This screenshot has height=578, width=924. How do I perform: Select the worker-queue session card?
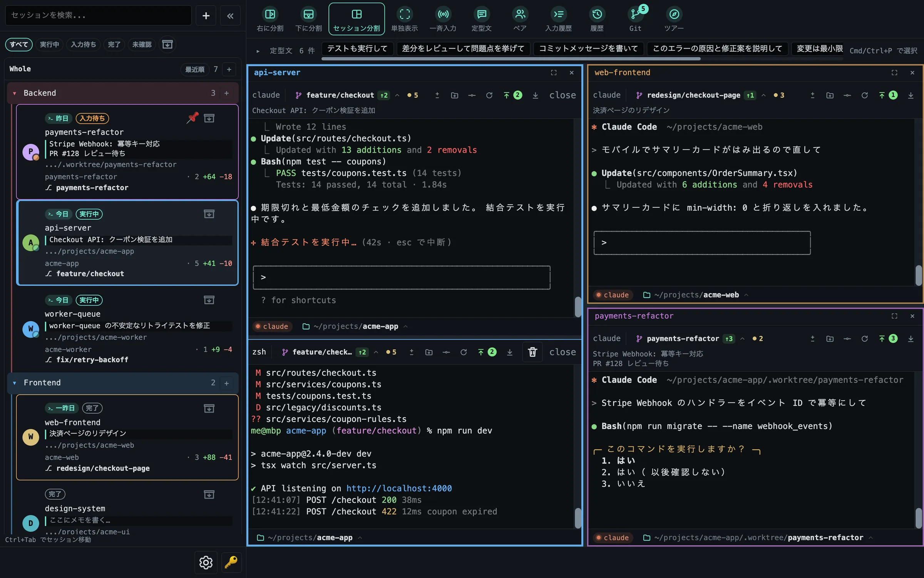pos(127,329)
